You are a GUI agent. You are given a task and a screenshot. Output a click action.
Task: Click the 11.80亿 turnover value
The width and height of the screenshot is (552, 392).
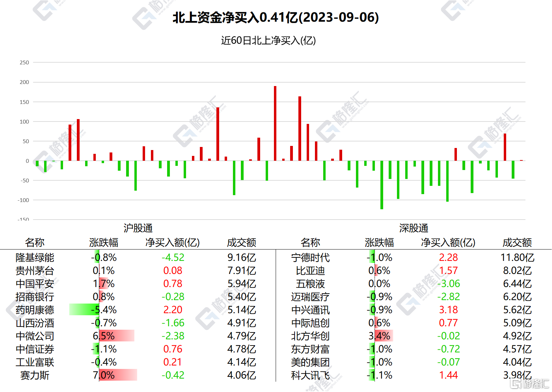click(x=517, y=257)
